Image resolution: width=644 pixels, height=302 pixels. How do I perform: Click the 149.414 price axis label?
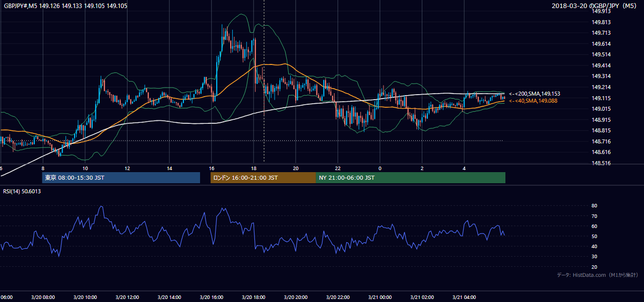[x=601, y=65]
